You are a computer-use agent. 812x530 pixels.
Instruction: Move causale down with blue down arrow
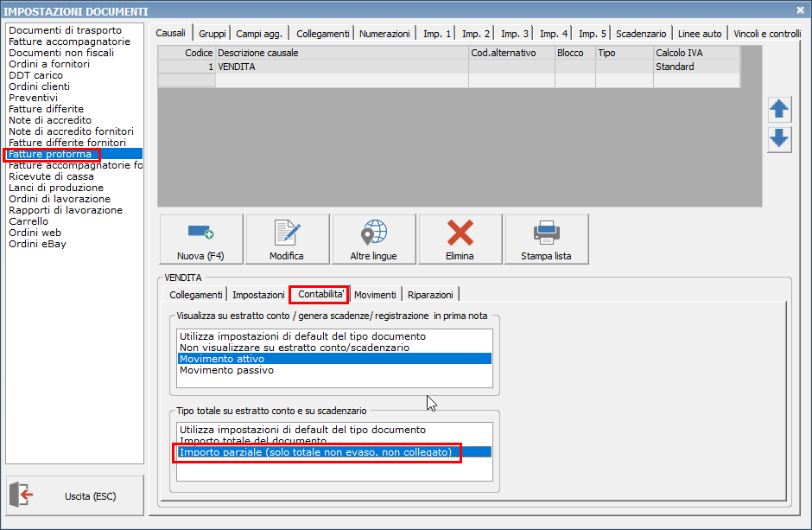coord(779,139)
